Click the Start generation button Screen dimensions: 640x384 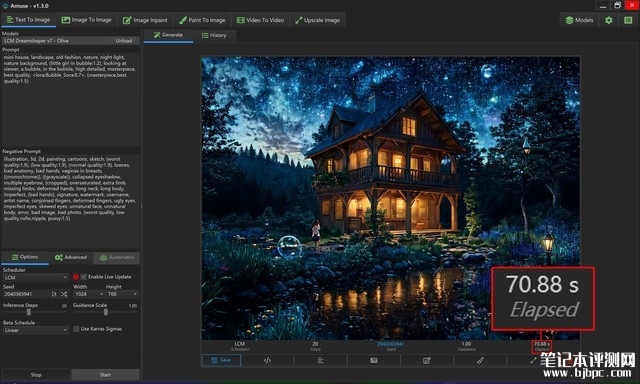point(105,375)
